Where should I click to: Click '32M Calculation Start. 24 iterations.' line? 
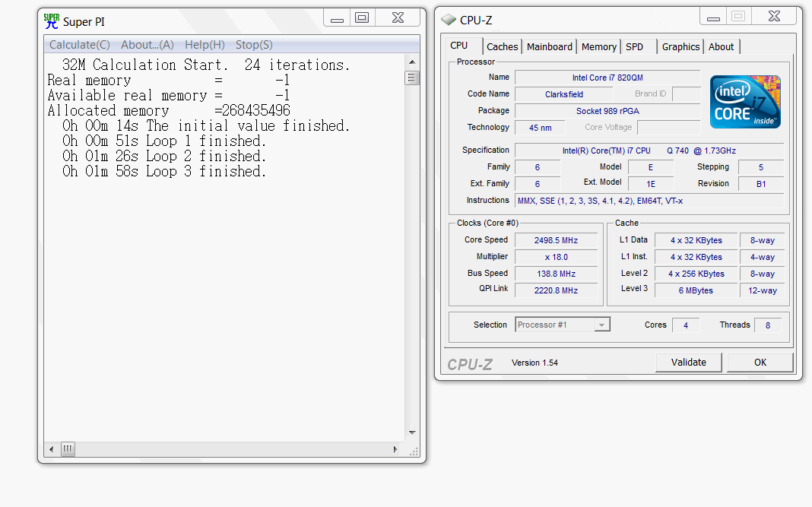(206, 65)
